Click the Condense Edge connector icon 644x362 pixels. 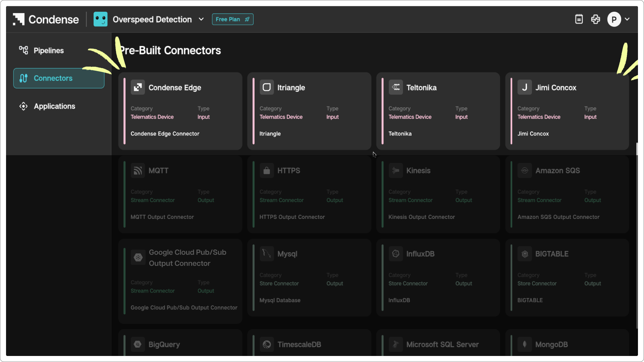[138, 87]
